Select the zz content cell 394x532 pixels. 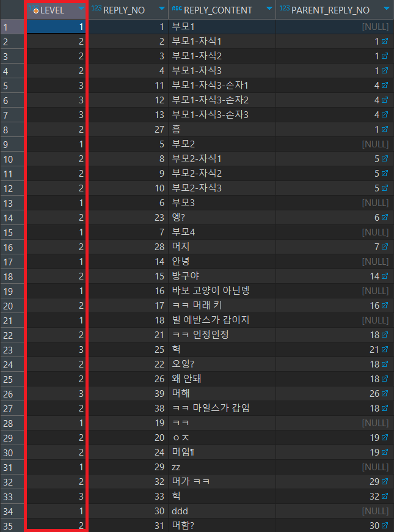[x=222, y=467]
